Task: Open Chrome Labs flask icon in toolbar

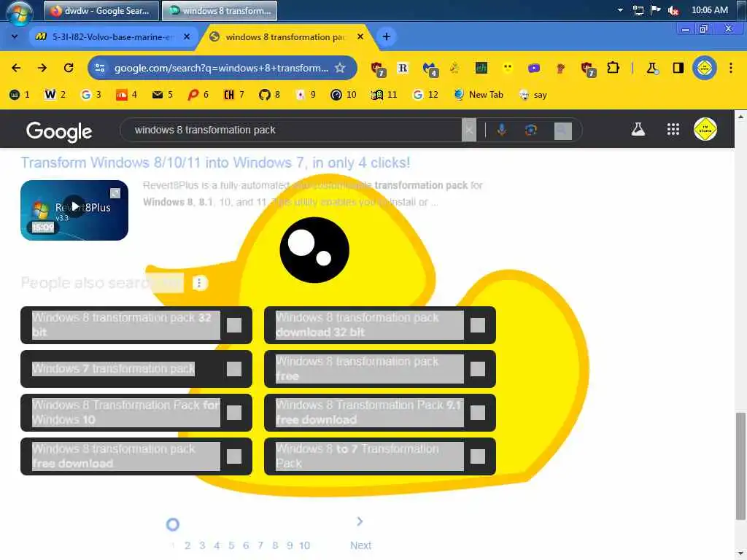Action: (651, 68)
